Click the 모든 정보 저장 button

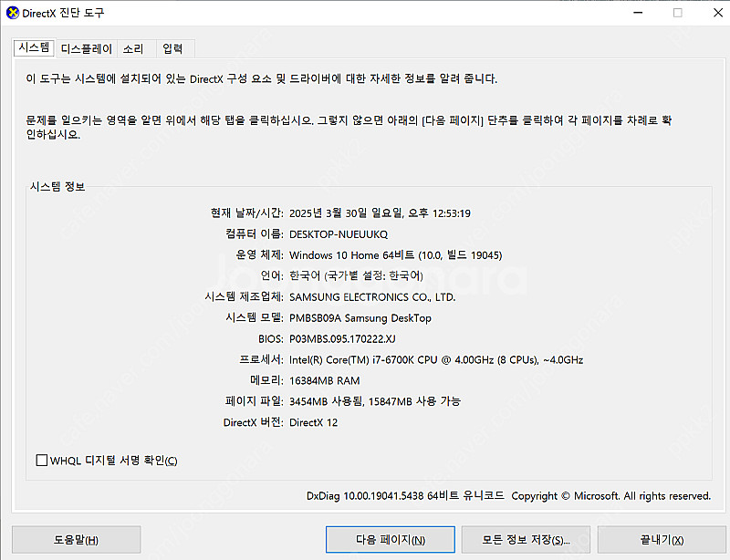point(527,540)
